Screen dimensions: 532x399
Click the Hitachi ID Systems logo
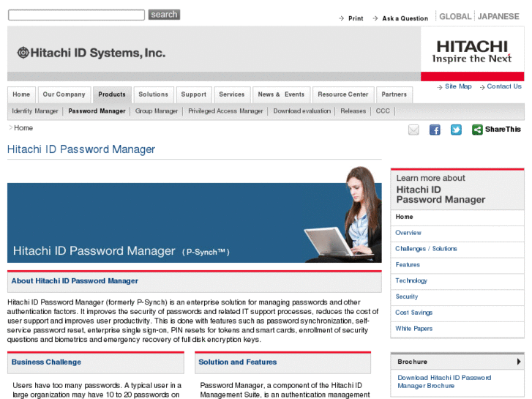click(91, 53)
